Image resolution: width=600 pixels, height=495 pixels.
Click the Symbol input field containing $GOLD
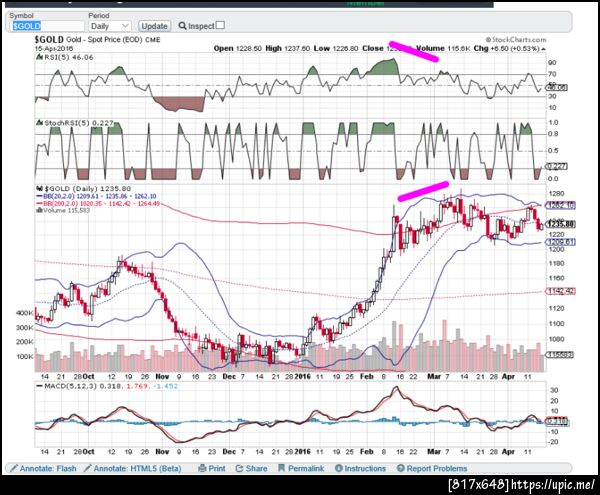click(x=47, y=26)
